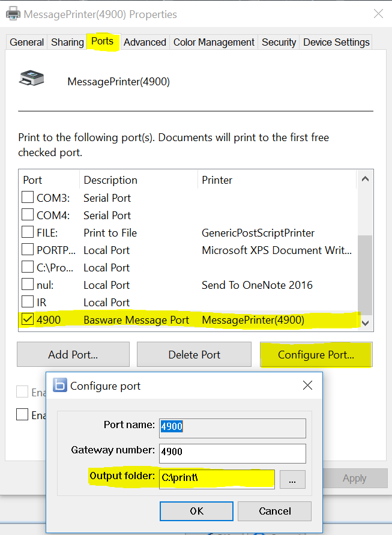This screenshot has width=392, height=535.
Task: Click MessagePrinter(4900) in the Printer column
Action: click(253, 320)
